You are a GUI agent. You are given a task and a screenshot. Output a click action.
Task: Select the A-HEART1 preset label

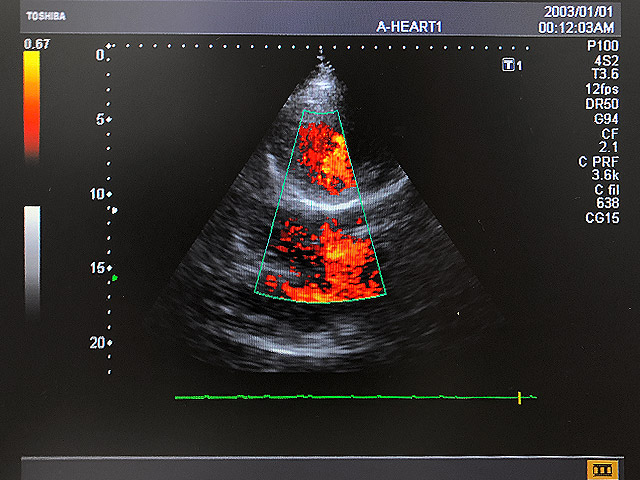[x=409, y=27]
